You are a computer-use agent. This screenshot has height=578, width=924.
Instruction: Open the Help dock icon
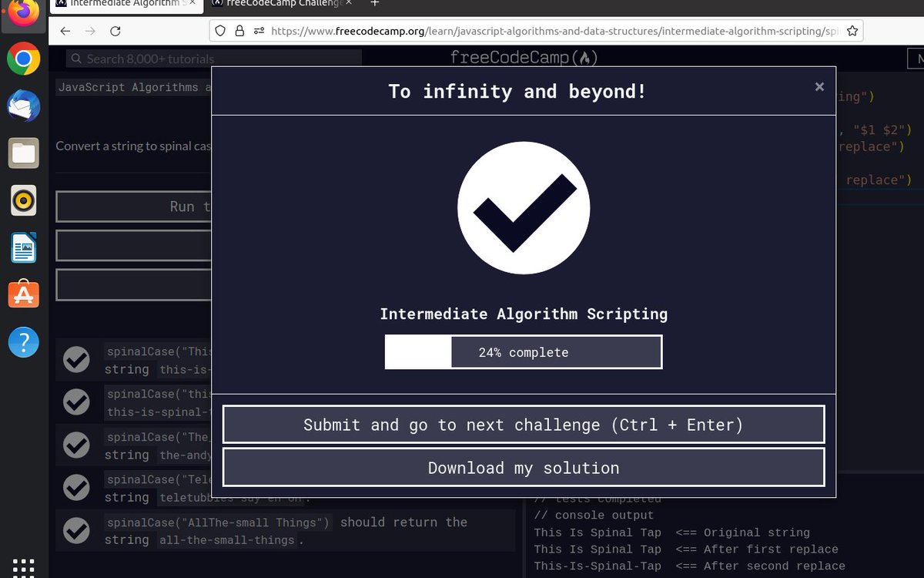click(24, 342)
